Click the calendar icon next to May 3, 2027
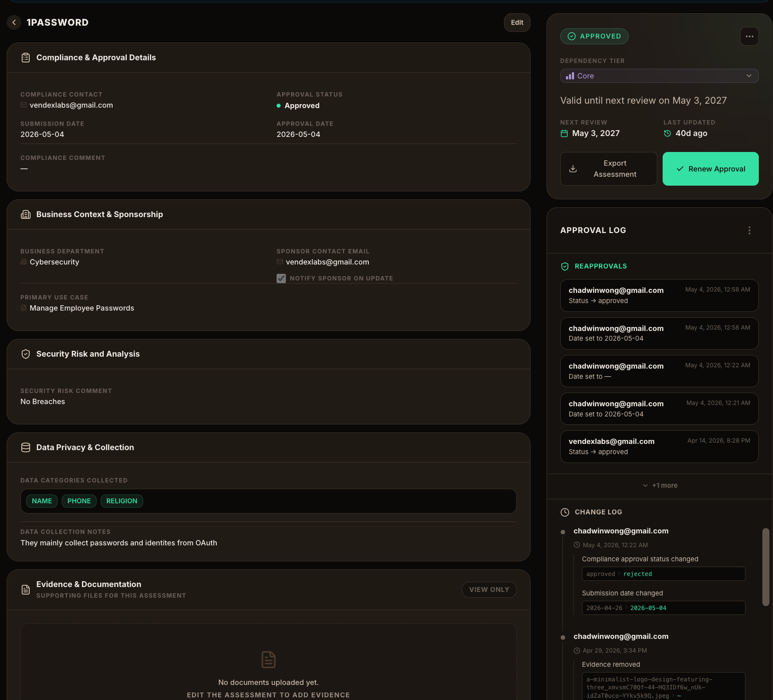The image size is (773, 700). [x=564, y=133]
